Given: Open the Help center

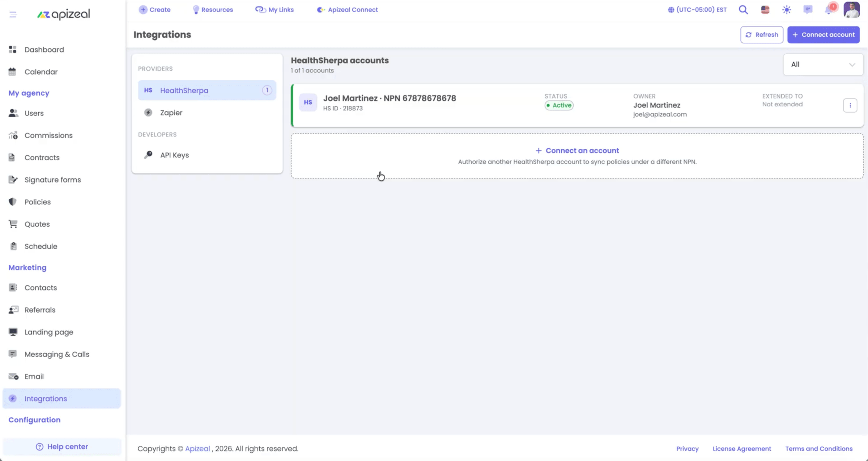Looking at the screenshot, I should pyautogui.click(x=62, y=447).
